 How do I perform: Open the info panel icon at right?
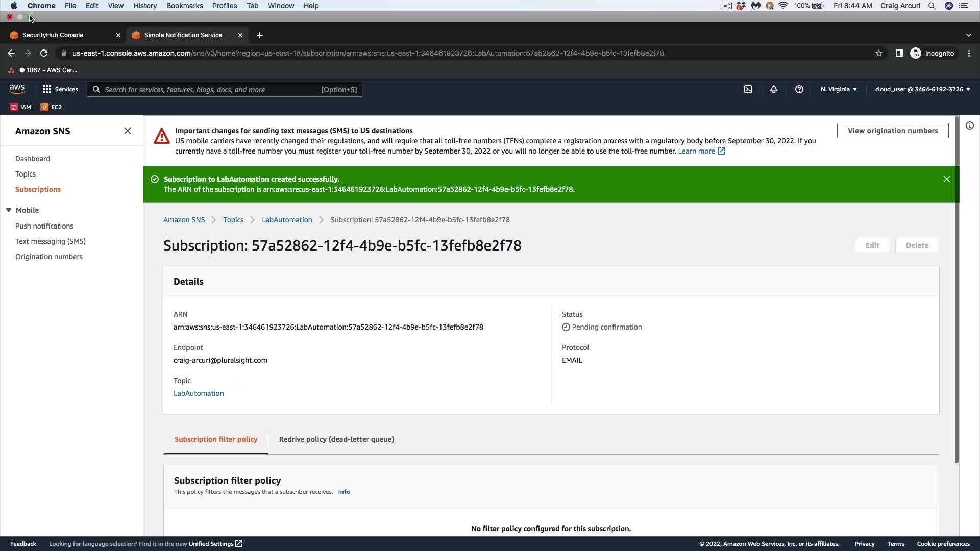(970, 126)
